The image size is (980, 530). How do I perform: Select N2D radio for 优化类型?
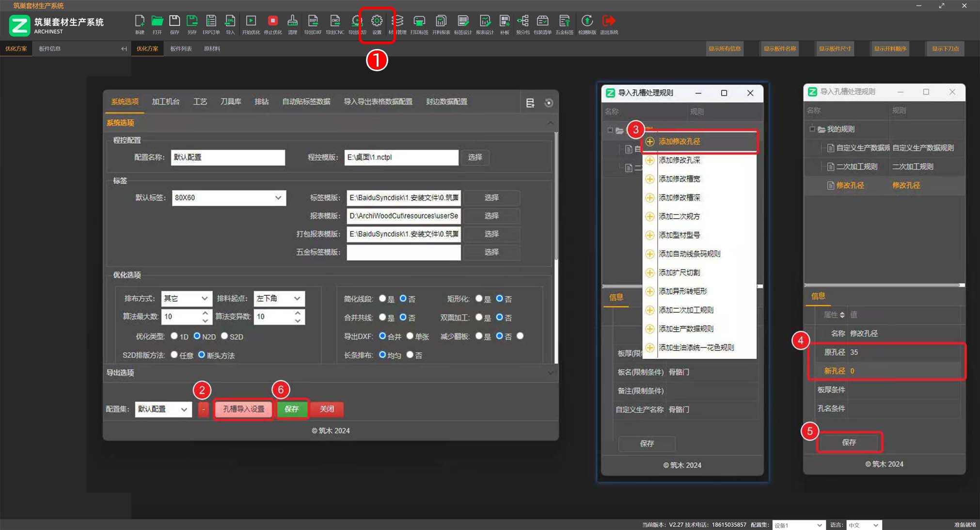tap(197, 336)
